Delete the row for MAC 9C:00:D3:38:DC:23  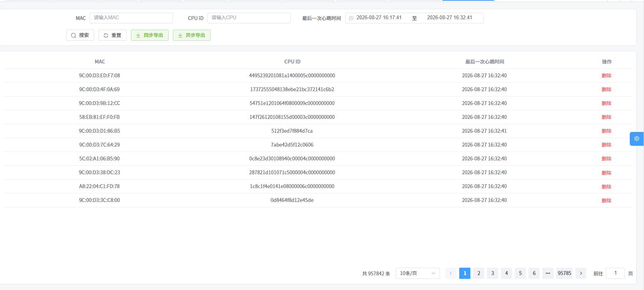click(607, 173)
